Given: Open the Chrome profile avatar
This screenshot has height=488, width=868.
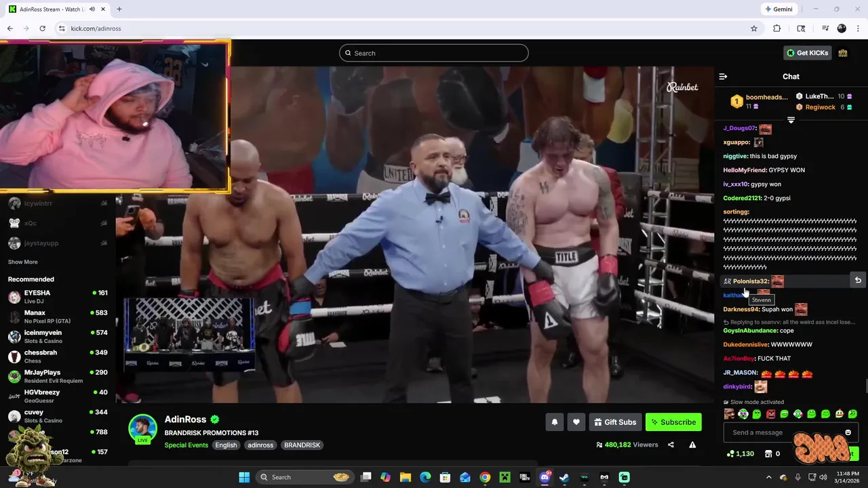Looking at the screenshot, I should point(842,28).
